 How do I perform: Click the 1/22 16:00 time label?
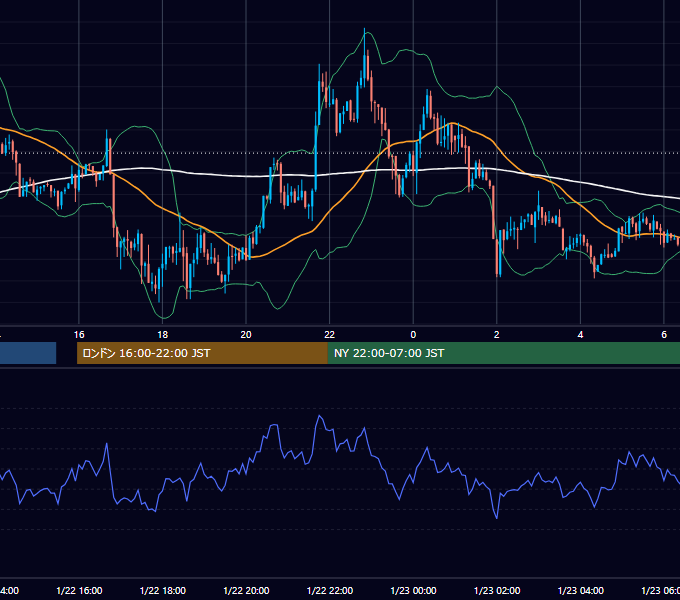pos(79,590)
